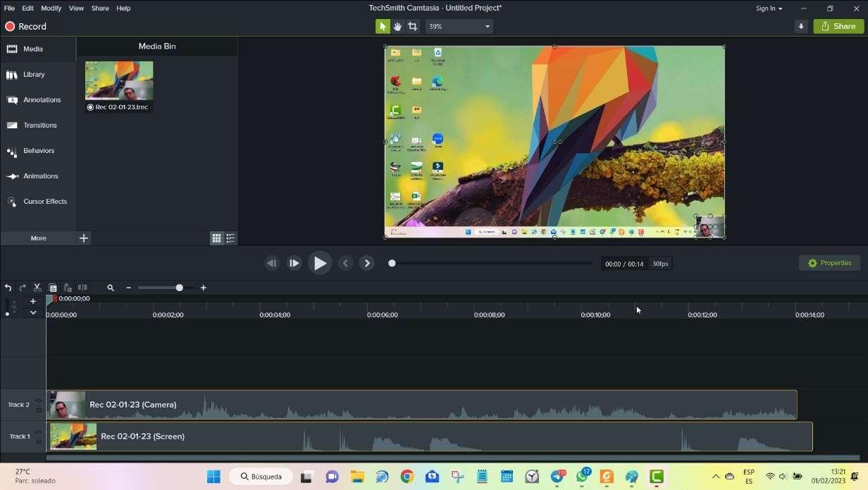Select the canvas Crop tool
This screenshot has height=490, width=868.
(413, 26)
